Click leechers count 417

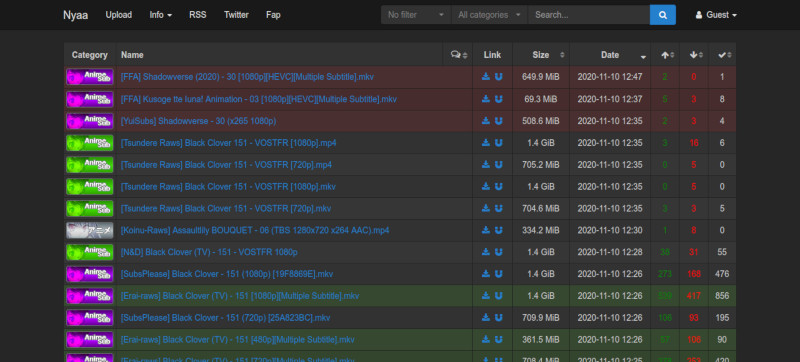pyautogui.click(x=694, y=296)
